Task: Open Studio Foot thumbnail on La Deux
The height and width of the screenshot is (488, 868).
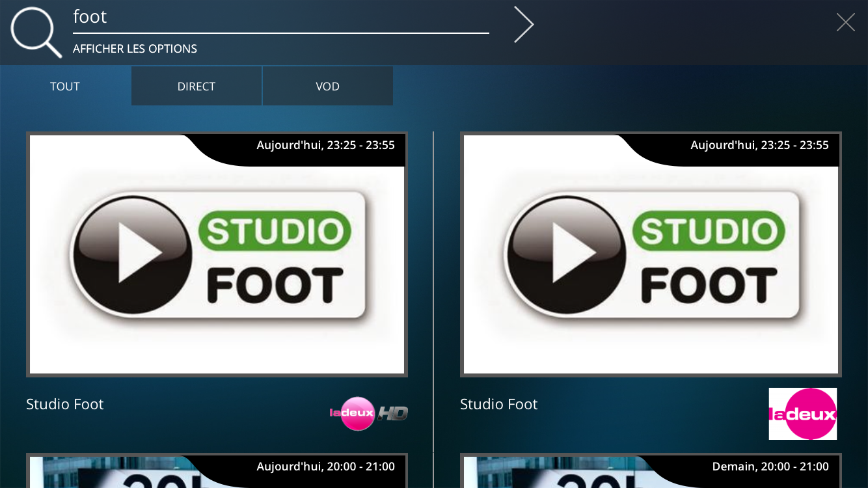Action: click(651, 254)
